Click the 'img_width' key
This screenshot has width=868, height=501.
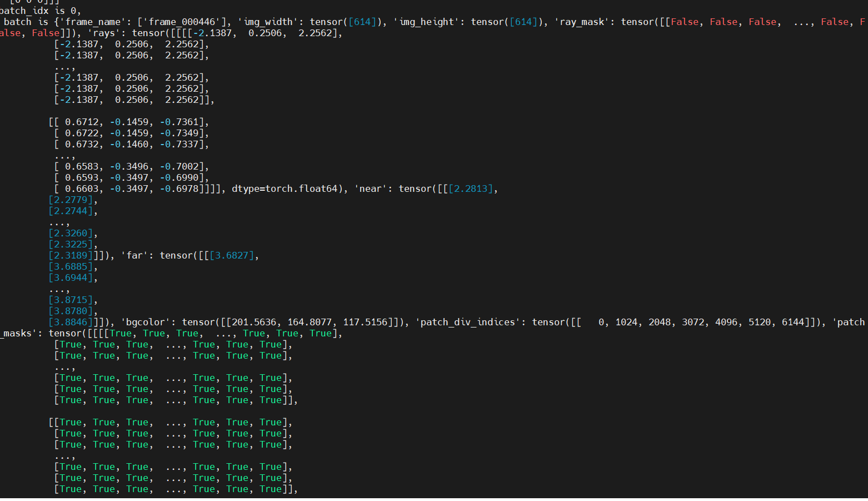(x=268, y=22)
